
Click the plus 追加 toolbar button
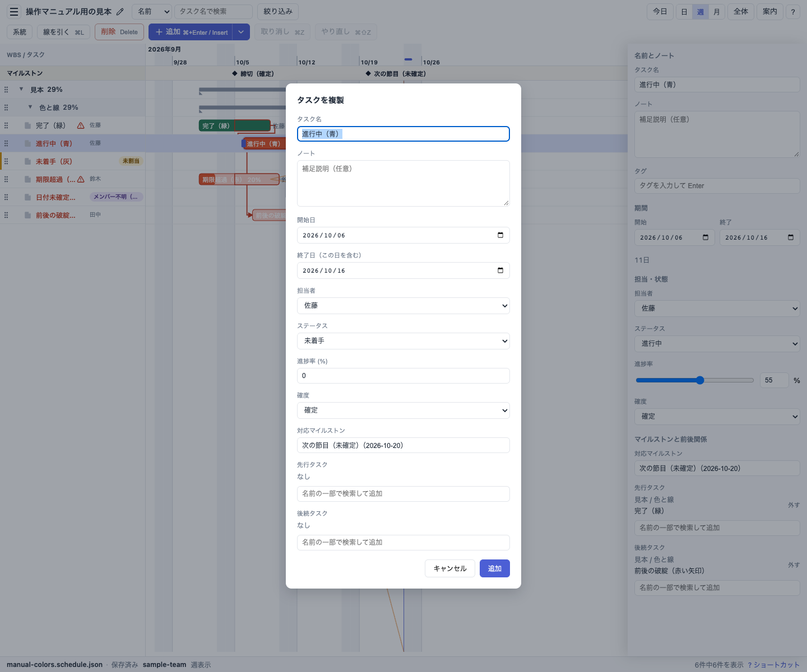tap(191, 32)
